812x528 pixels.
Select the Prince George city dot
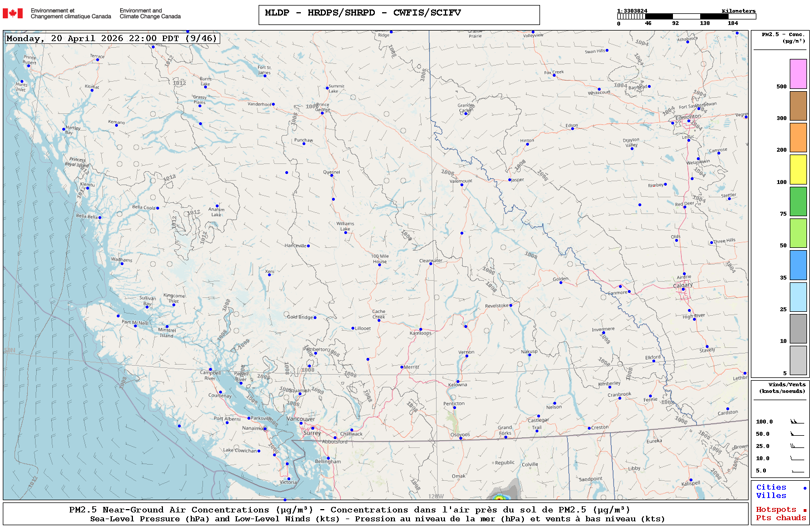pyautogui.click(x=322, y=113)
